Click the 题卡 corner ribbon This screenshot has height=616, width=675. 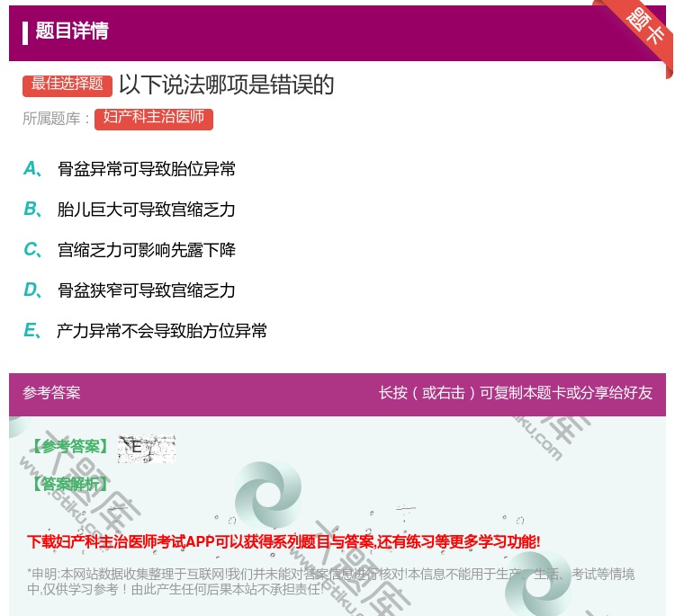[x=644, y=27]
